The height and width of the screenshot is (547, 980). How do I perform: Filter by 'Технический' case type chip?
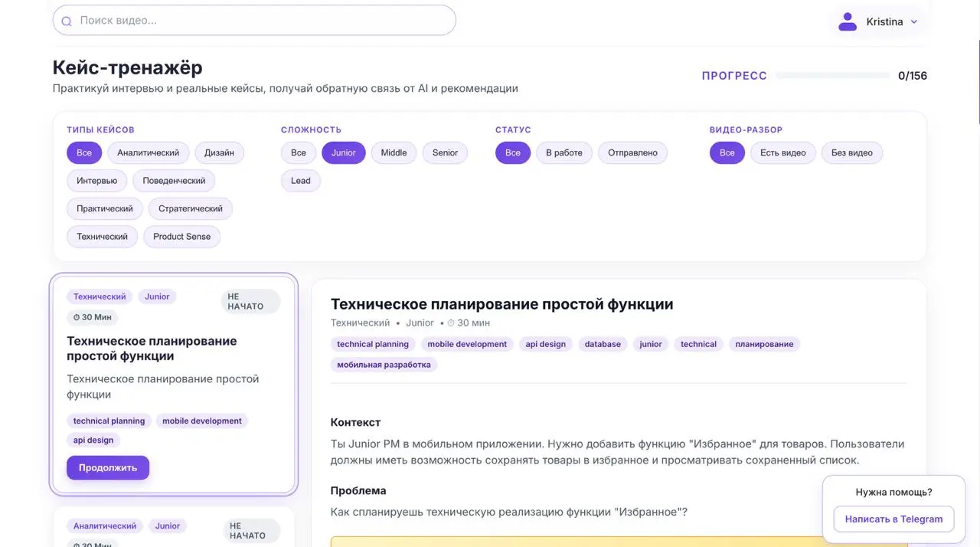tap(102, 237)
